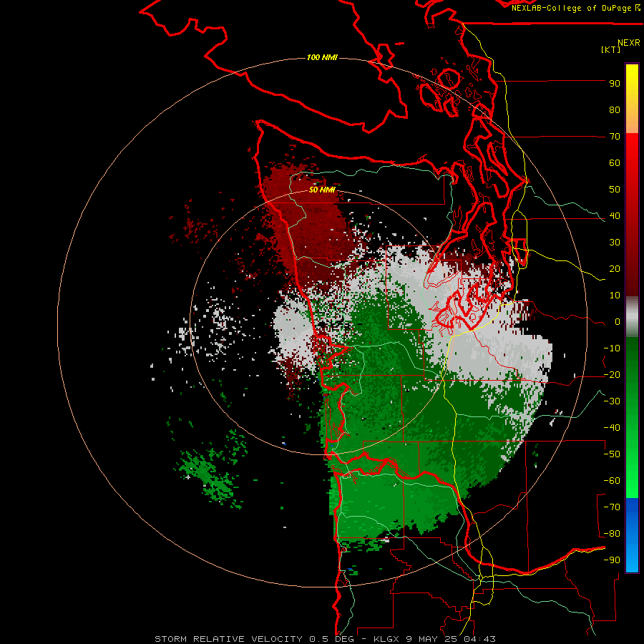The width and height of the screenshot is (644, 644).
Task: Click the 20 knot scale label
Action: [x=615, y=269]
